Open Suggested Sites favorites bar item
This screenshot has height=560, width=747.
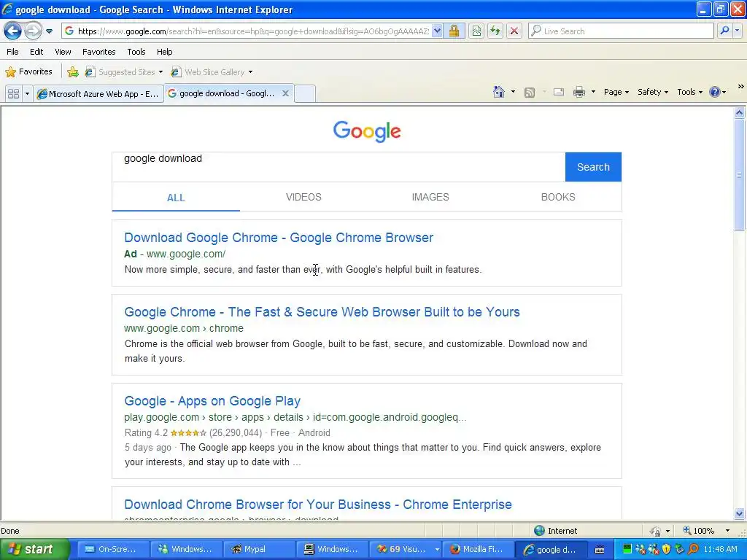[x=124, y=72]
